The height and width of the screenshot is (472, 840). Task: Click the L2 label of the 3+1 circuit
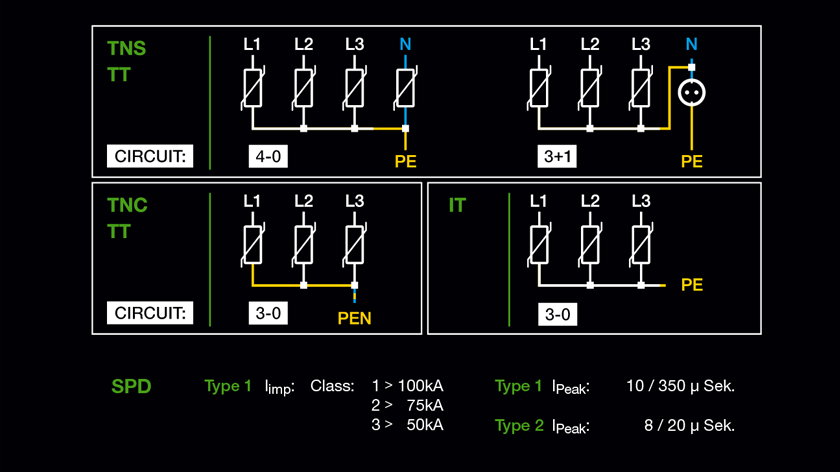(x=590, y=44)
